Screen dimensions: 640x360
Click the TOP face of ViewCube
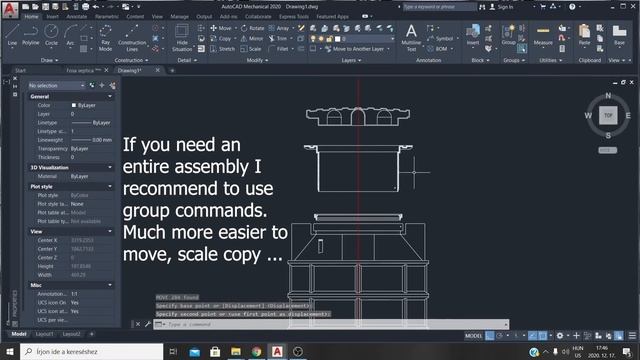pos(608,116)
